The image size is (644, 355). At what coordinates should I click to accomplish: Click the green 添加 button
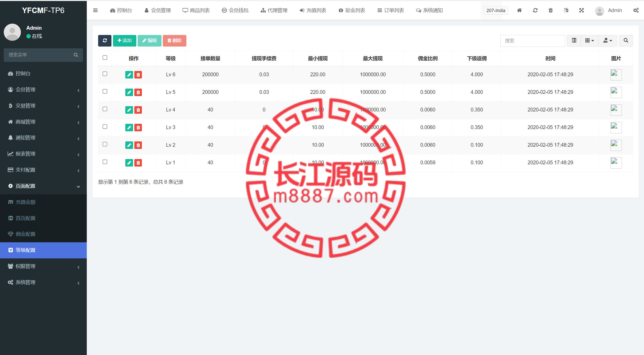pyautogui.click(x=125, y=41)
